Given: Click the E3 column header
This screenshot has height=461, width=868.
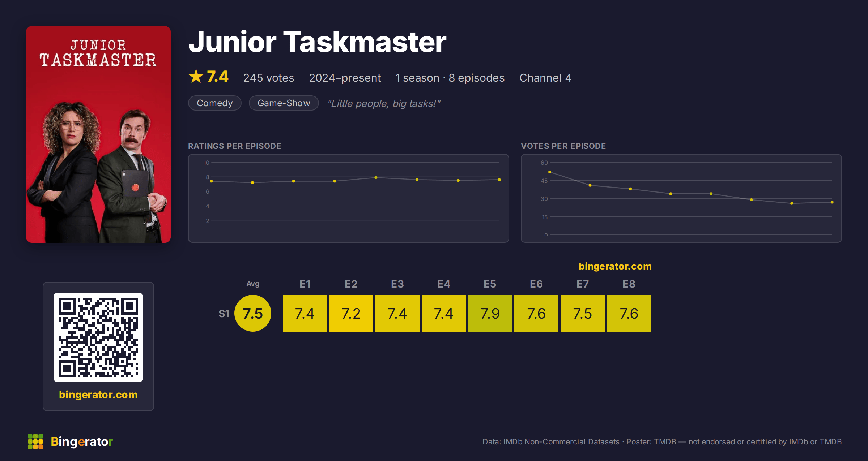Looking at the screenshot, I should [397, 284].
